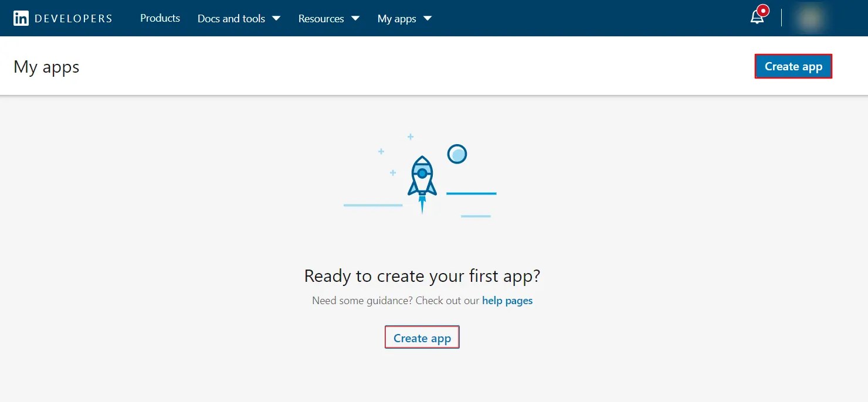Click the My apps page heading

point(46,67)
